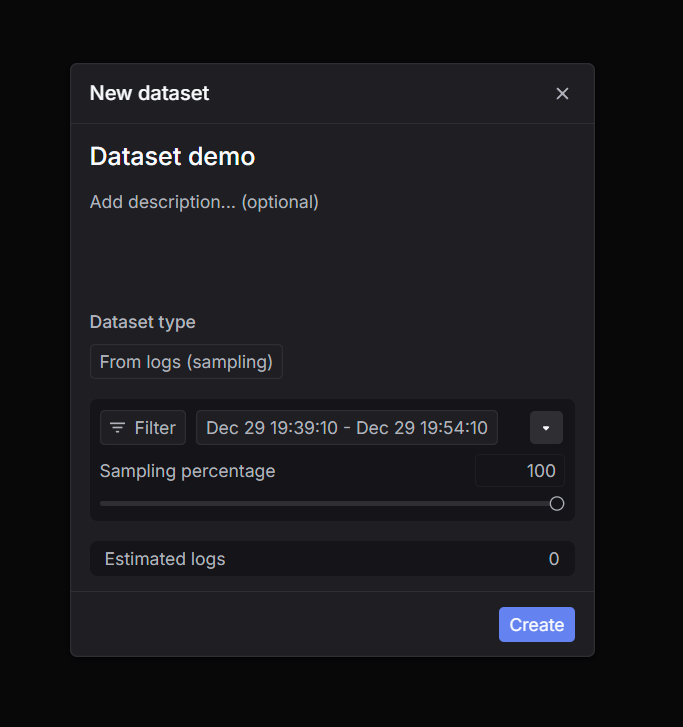This screenshot has width=683, height=727.
Task: Close the New dataset dialog
Action: (562, 94)
